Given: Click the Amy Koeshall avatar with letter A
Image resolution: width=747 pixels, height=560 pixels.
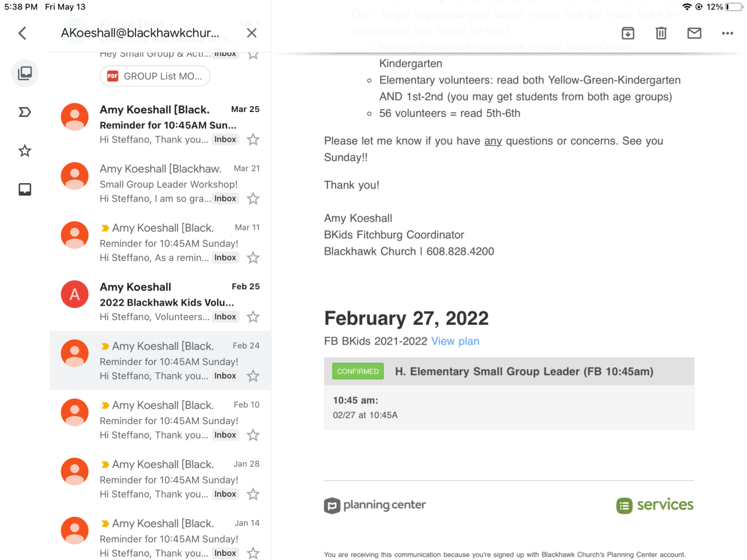Looking at the screenshot, I should point(75,294).
